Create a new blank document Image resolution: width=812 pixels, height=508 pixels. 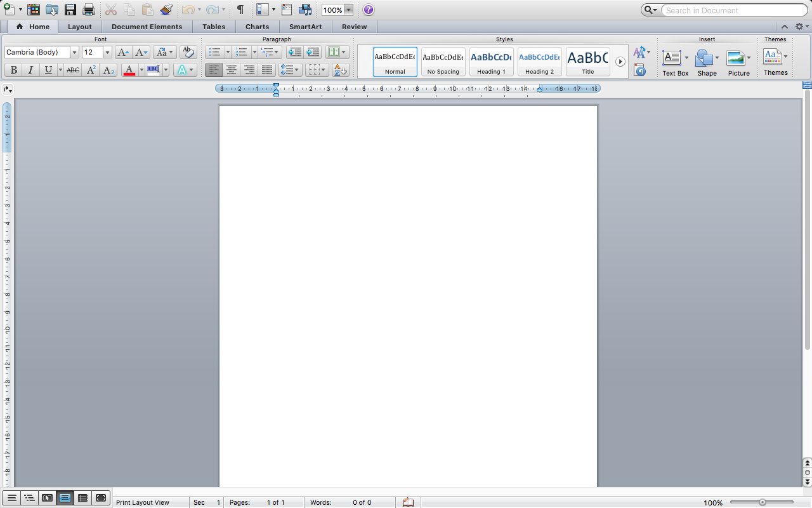pos(10,10)
